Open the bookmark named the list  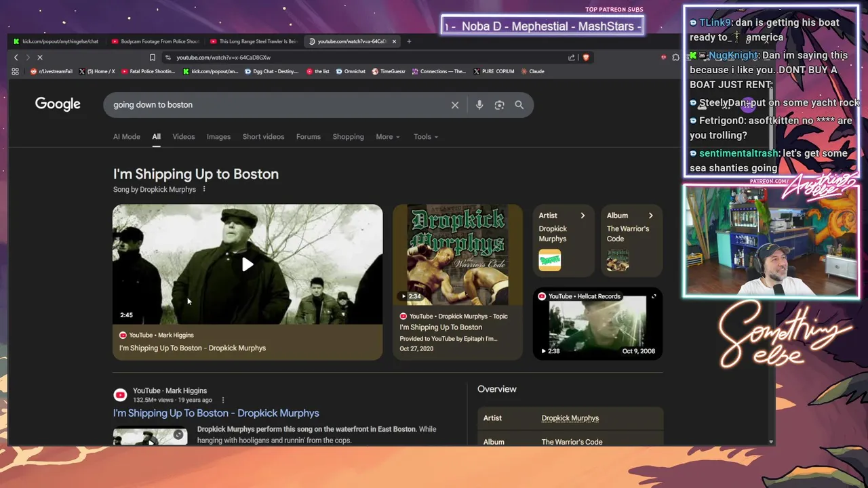click(x=318, y=71)
